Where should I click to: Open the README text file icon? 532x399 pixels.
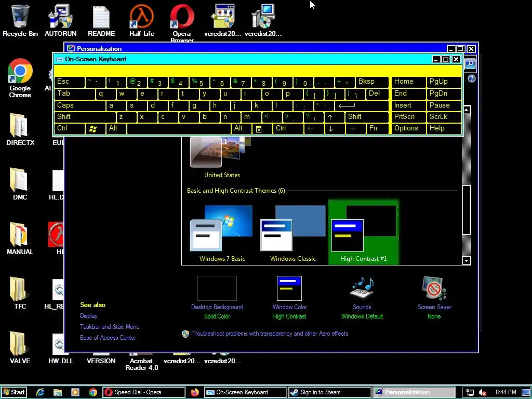point(101,20)
